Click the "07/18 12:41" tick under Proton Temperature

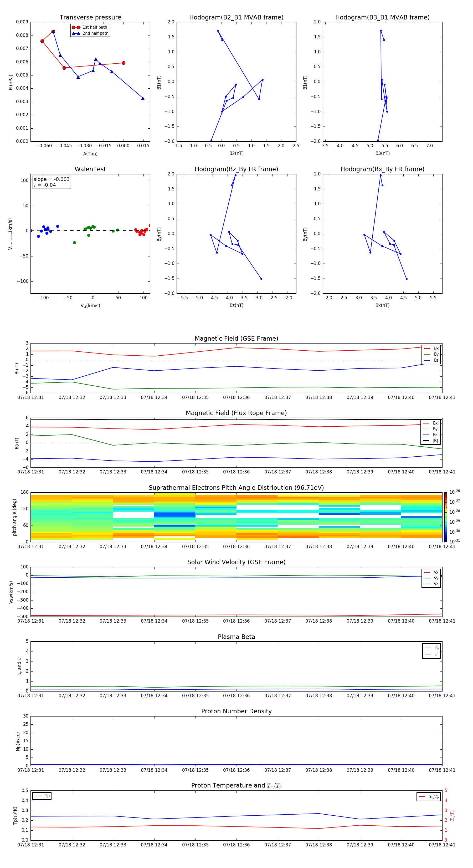coord(442,845)
